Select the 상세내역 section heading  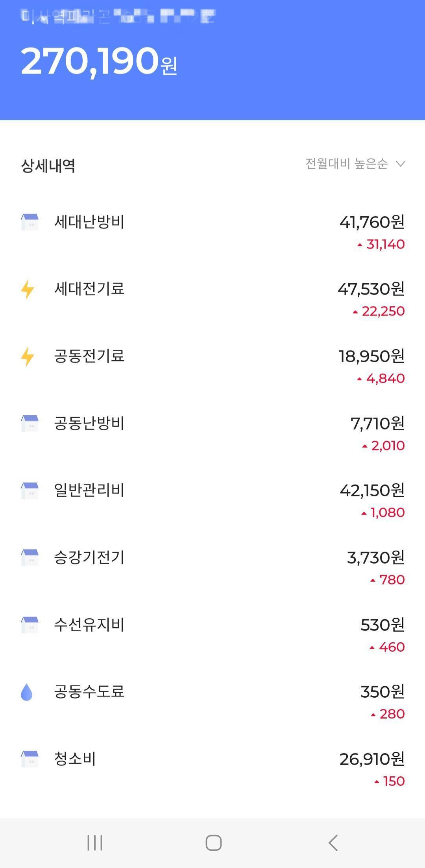click(48, 166)
